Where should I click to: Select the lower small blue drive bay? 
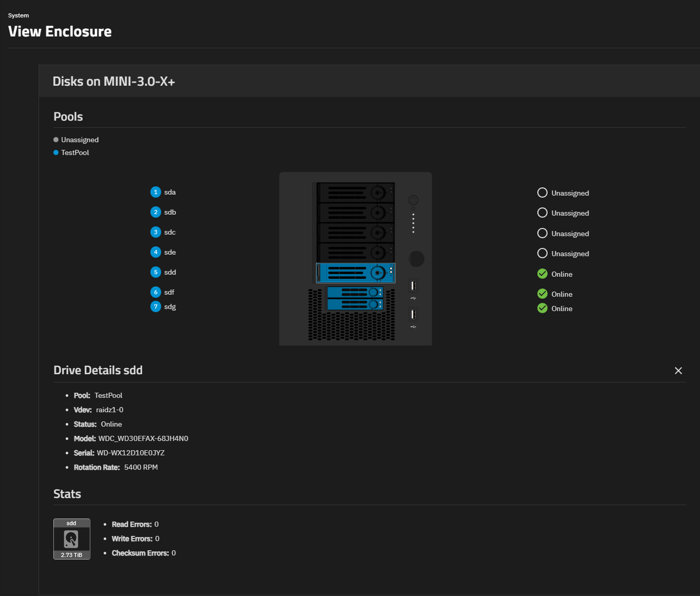[355, 304]
